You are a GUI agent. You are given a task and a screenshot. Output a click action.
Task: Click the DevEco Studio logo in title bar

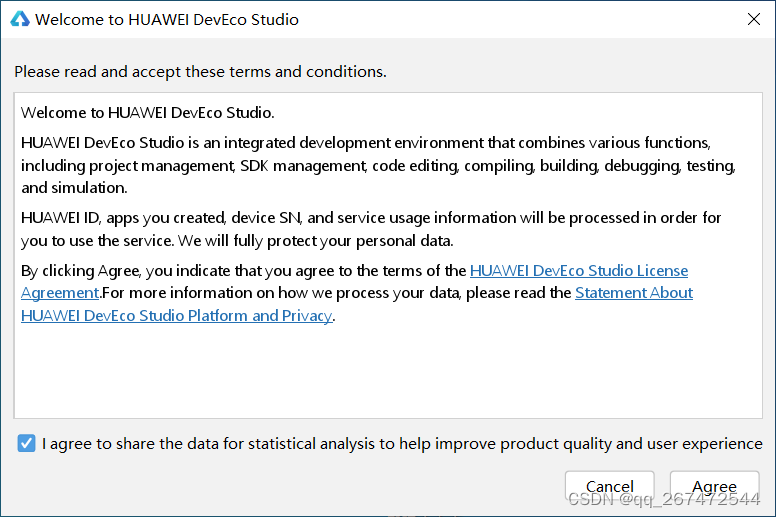click(20, 19)
